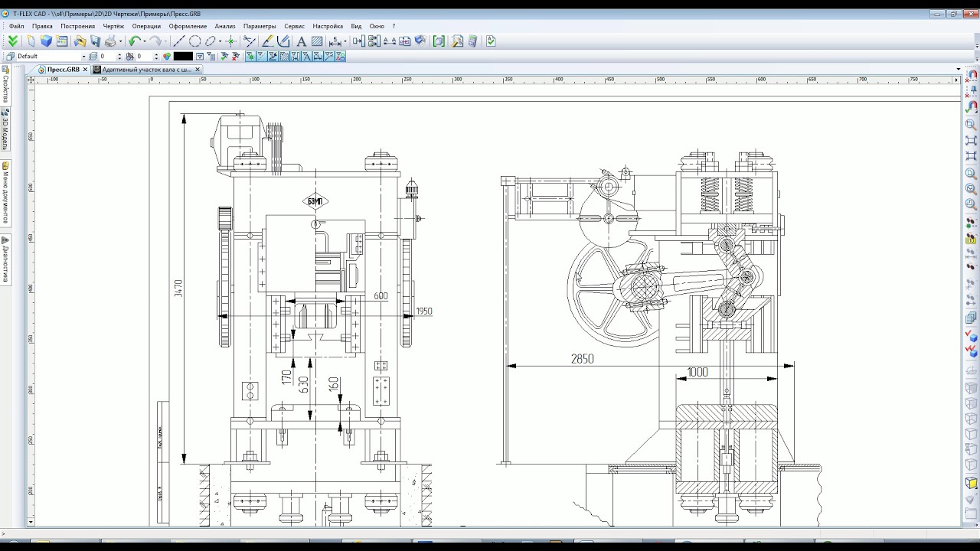The image size is (980, 551).
Task: Open the Правка menu
Action: click(x=43, y=26)
